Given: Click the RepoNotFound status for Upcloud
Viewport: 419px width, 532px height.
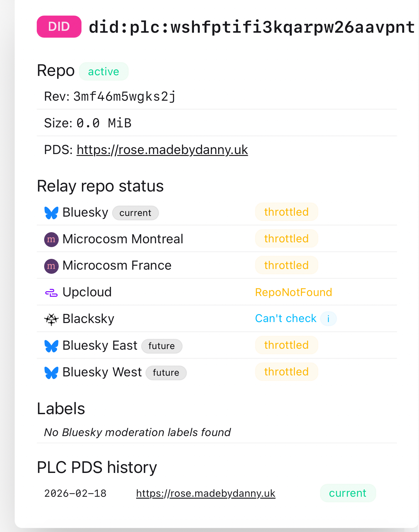Looking at the screenshot, I should (x=293, y=292).
